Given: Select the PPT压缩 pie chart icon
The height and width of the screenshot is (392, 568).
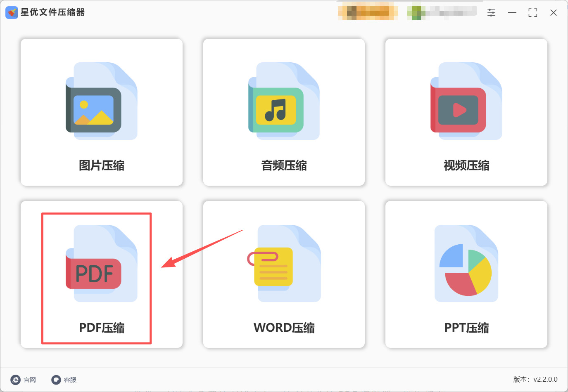Looking at the screenshot, I should point(466,263).
